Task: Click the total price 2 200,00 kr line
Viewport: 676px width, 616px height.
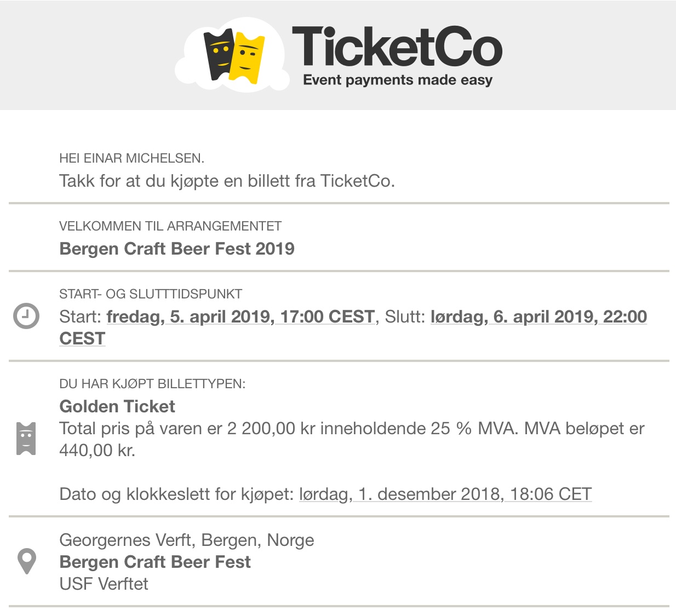Action: (352, 439)
